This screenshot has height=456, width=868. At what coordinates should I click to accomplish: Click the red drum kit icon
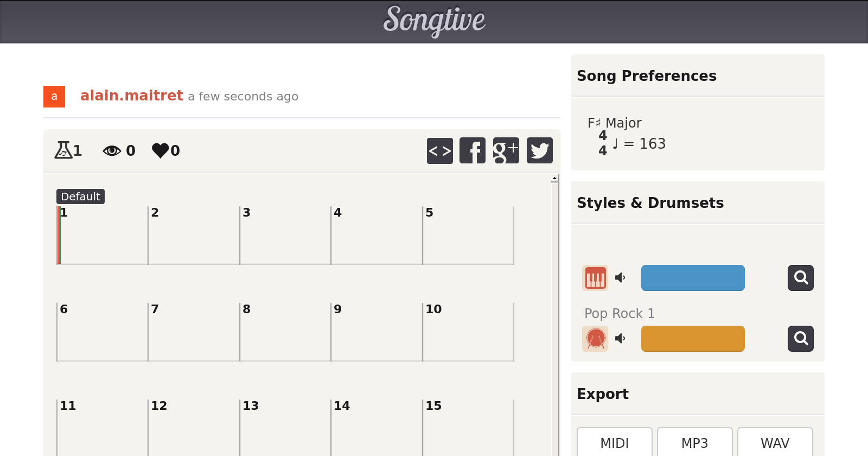tap(595, 339)
